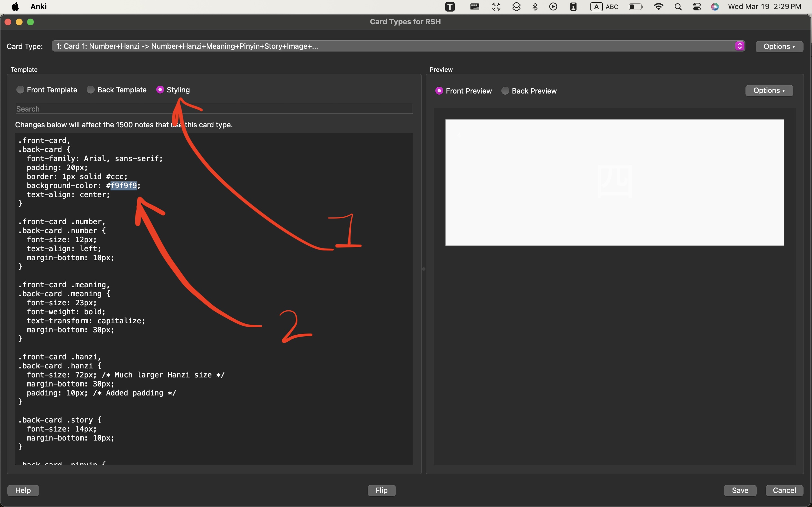The width and height of the screenshot is (812, 507).
Task: Open Options in the Preview panel
Action: [x=769, y=90]
